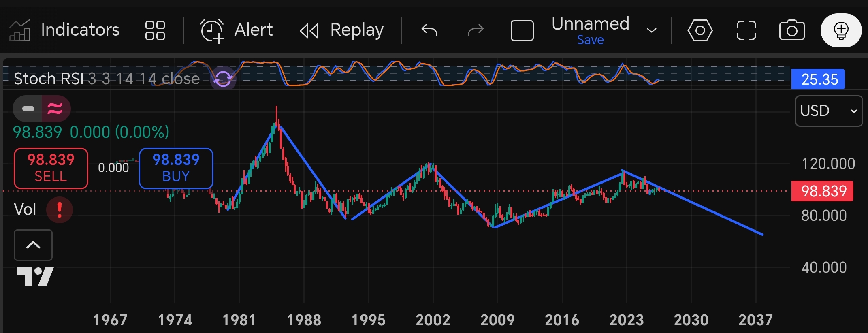This screenshot has width=868, height=333.
Task: Click the 2002 time axis label
Action: pyautogui.click(x=433, y=320)
